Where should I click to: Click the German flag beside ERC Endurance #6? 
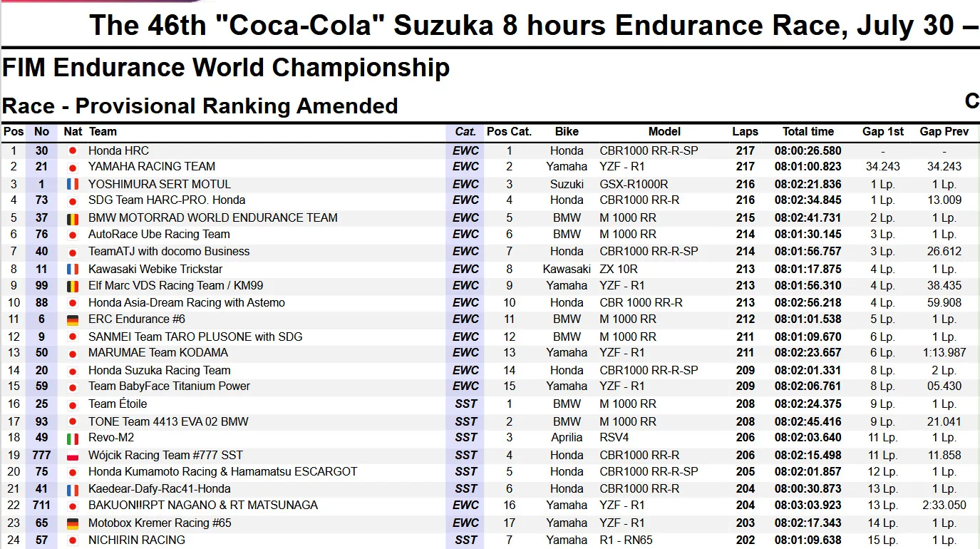pyautogui.click(x=72, y=319)
